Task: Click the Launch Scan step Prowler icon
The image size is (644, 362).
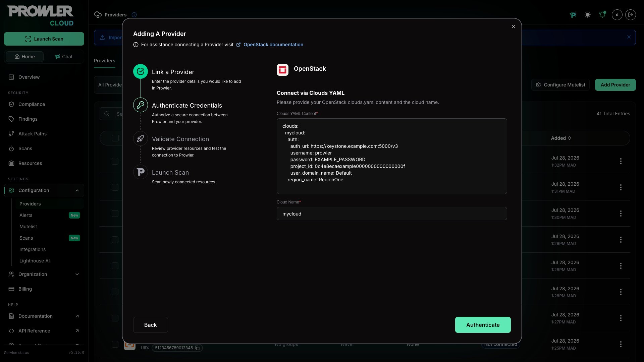Action: coord(141,172)
